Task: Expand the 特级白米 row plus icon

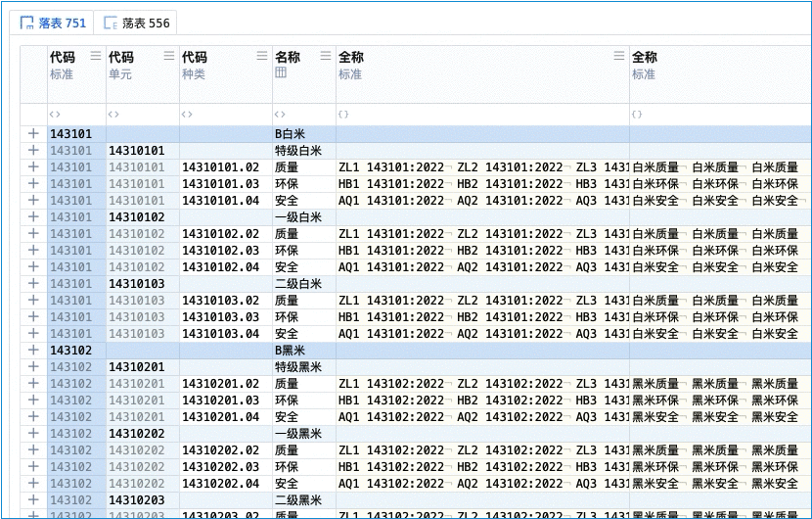Action: 33,151
